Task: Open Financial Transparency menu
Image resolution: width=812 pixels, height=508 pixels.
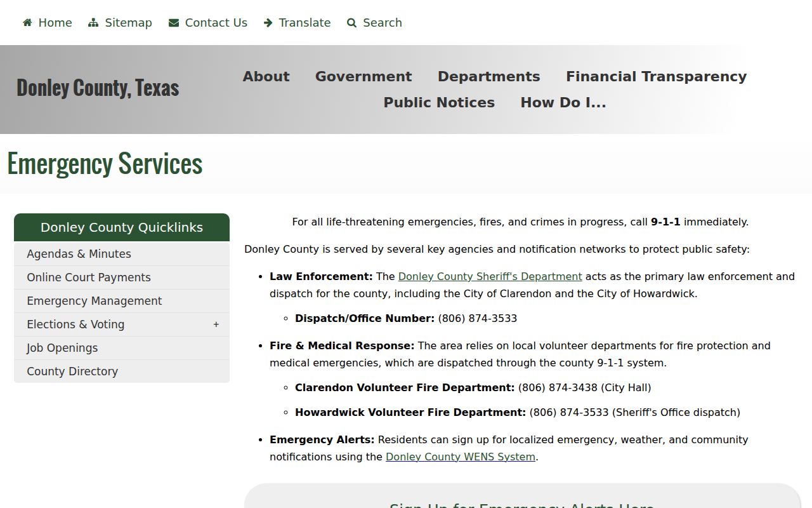Action: click(656, 76)
